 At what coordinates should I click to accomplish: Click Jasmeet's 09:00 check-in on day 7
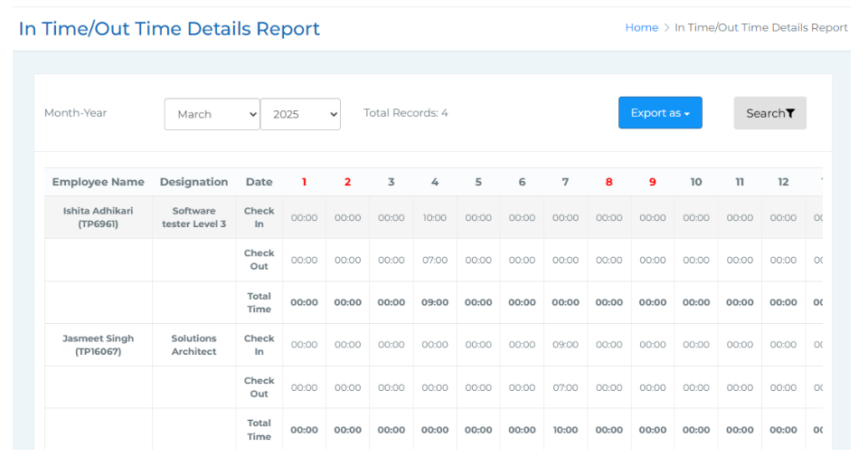565,345
